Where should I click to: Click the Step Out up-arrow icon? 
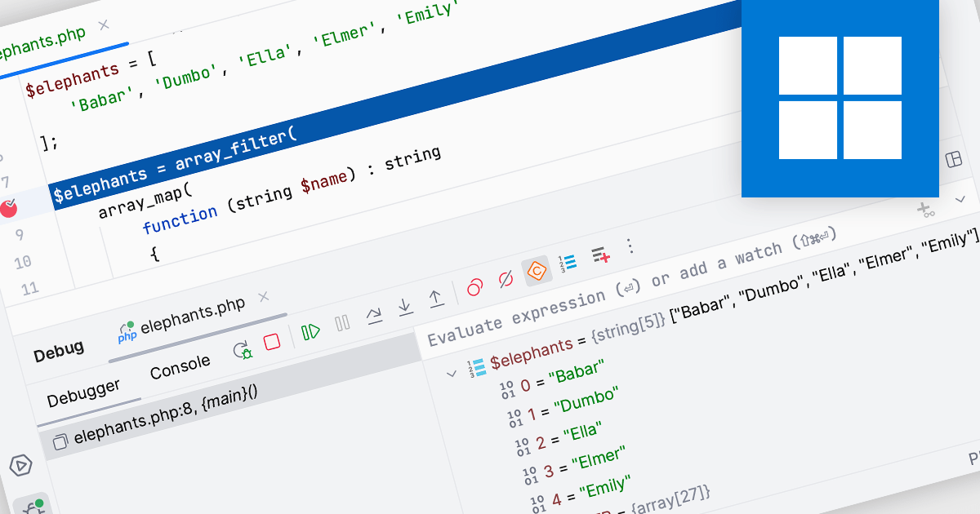[437, 299]
